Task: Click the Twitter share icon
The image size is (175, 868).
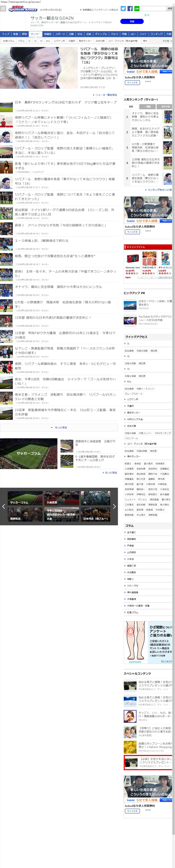Action: 123,9
